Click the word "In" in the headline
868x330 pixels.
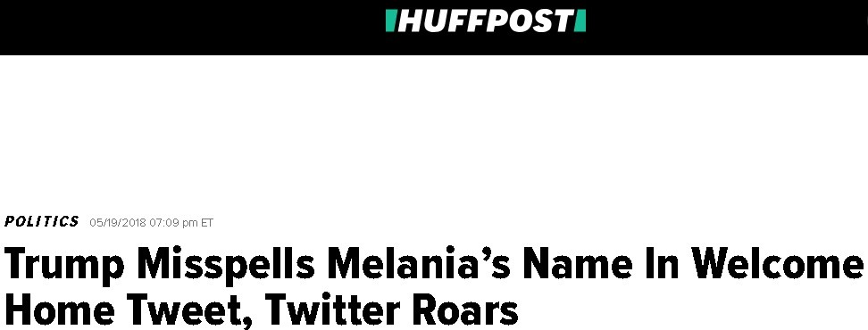tap(662, 264)
